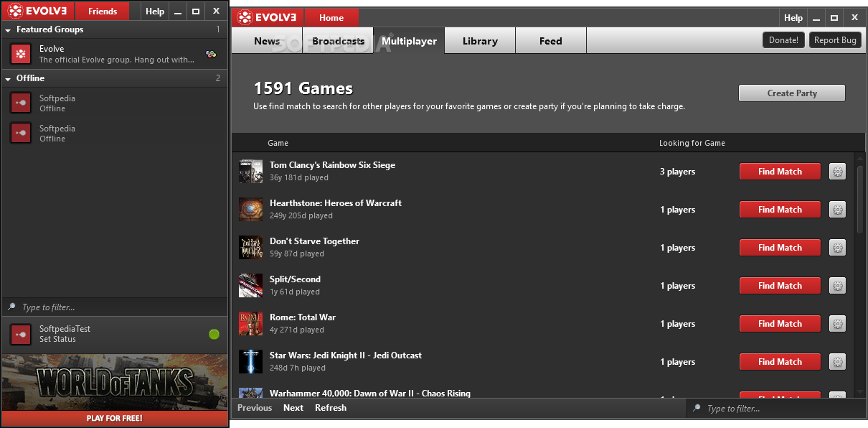Click Evolve group description text

click(117, 60)
